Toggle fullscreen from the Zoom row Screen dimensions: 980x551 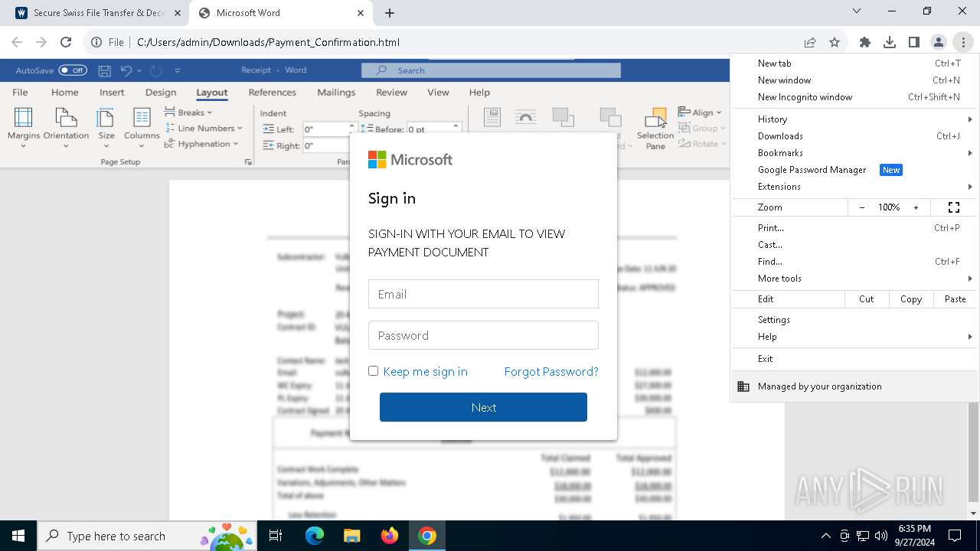(954, 207)
